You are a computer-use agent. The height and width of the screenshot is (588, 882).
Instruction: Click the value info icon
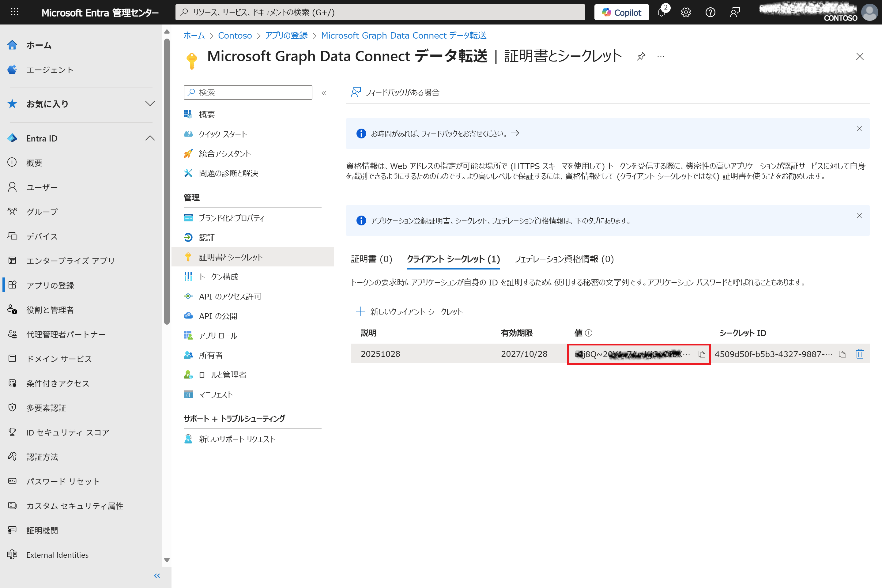point(589,333)
